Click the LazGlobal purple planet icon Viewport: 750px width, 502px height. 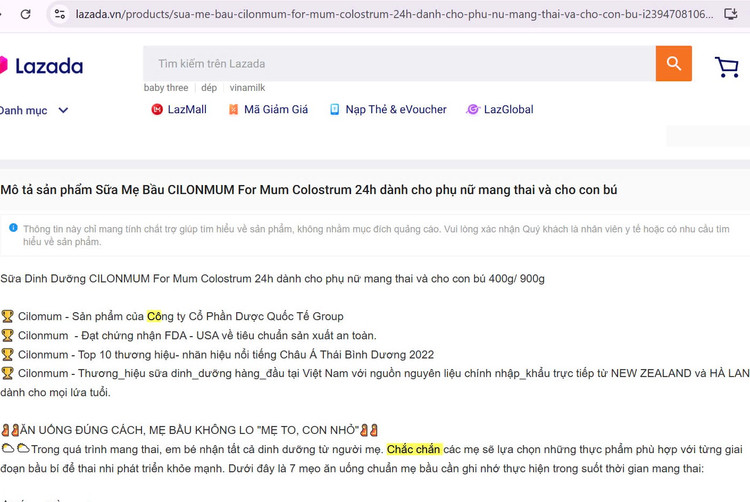(473, 110)
